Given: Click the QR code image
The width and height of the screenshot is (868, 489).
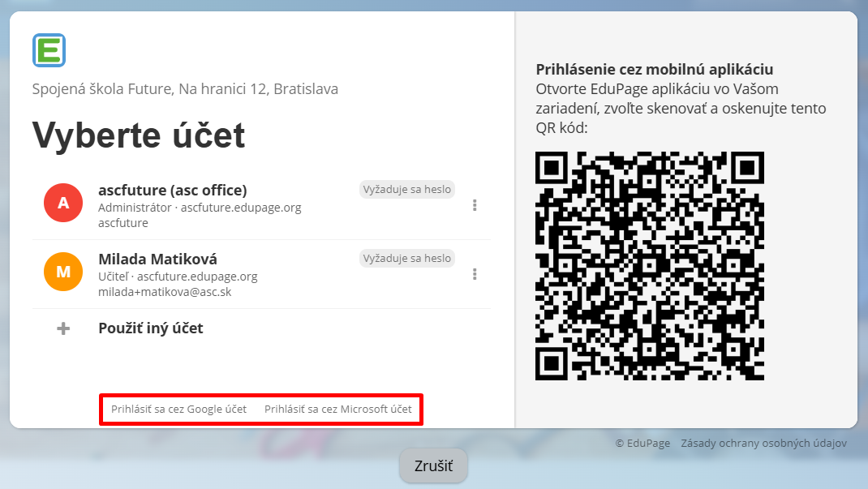Looking at the screenshot, I should pyautogui.click(x=649, y=266).
